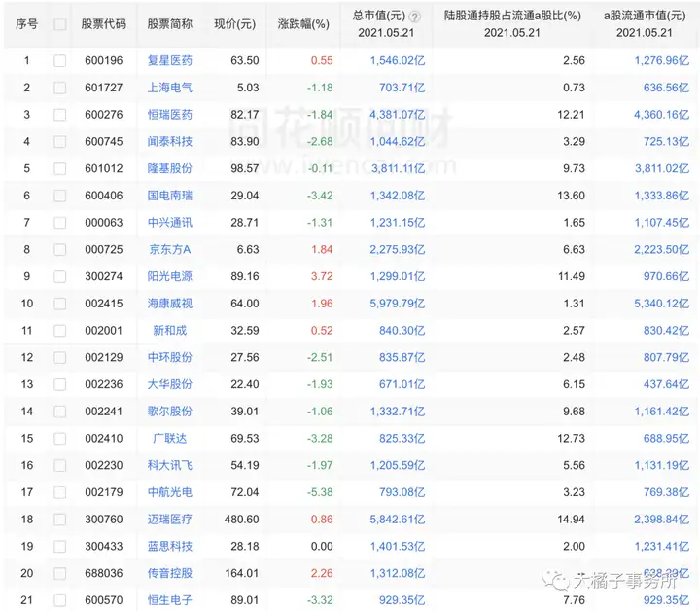Select checkbox for 600276 恒瑞医药

click(60, 115)
